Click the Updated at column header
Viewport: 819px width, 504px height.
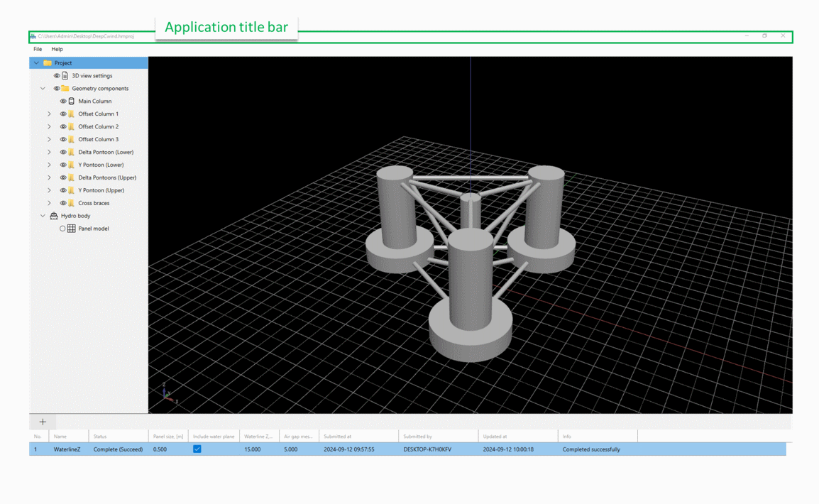517,437
